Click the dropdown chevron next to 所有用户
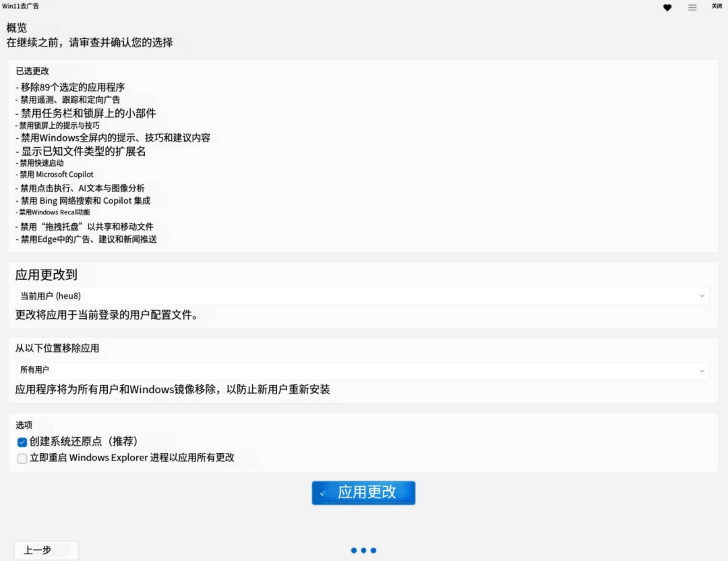 (702, 370)
